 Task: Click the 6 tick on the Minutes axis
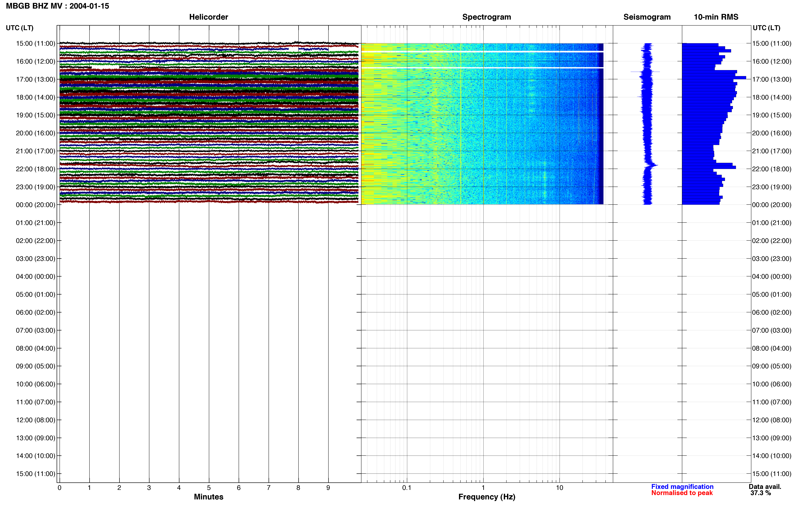coord(239,487)
